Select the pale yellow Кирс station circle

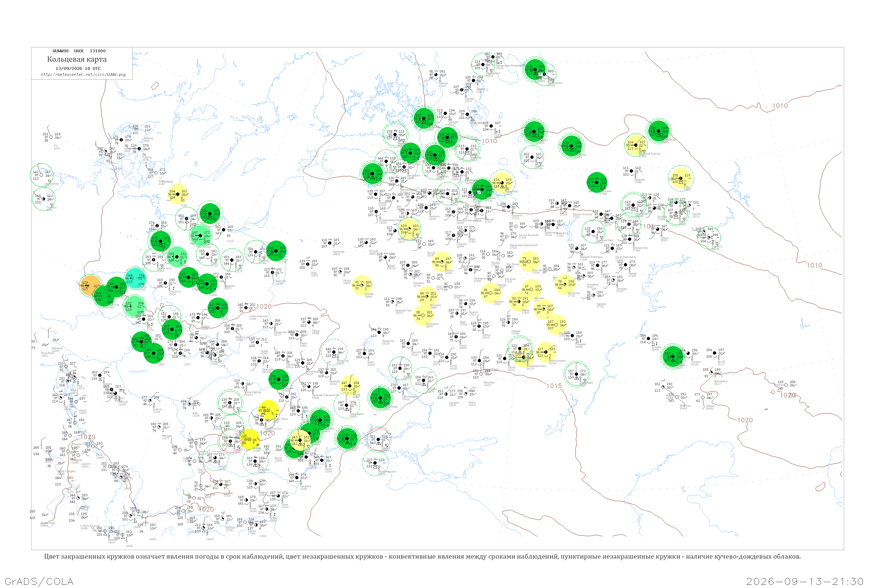point(681,178)
